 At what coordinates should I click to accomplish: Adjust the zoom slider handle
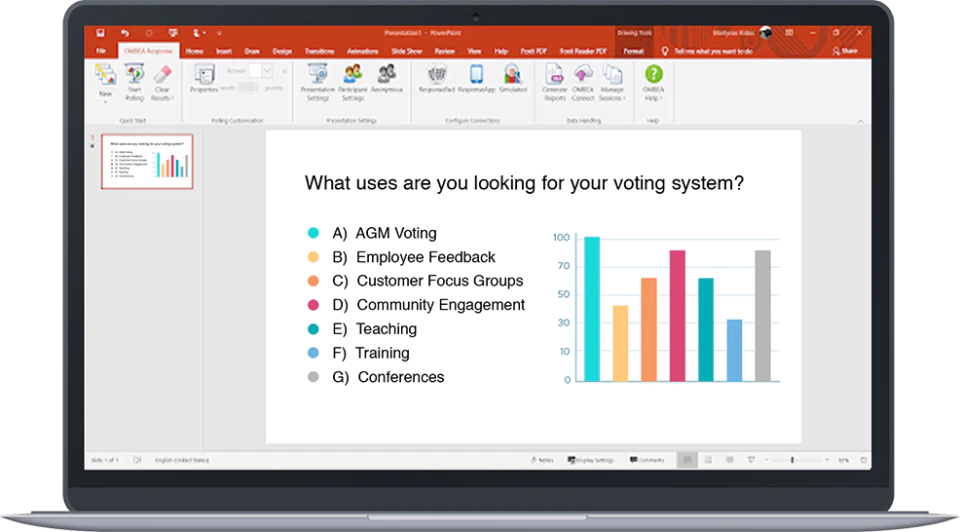coord(792,460)
